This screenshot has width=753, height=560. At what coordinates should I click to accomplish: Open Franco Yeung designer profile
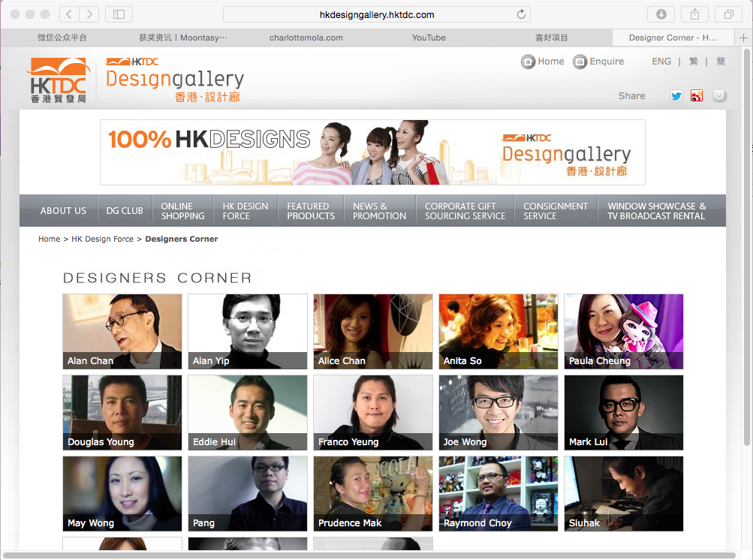pyautogui.click(x=372, y=413)
